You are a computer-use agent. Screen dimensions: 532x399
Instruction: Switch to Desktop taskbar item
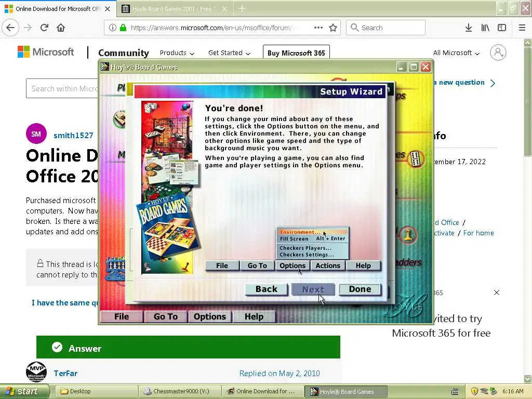(x=96, y=391)
